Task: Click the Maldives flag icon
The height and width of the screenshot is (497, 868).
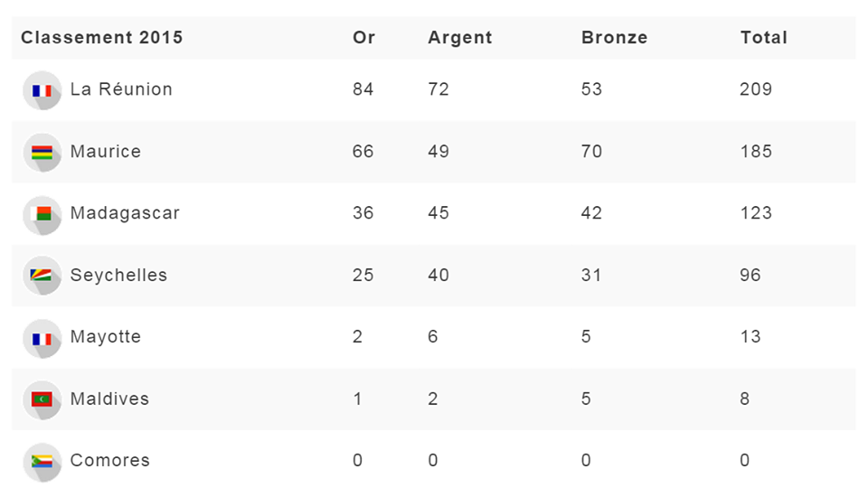Action: point(42,399)
